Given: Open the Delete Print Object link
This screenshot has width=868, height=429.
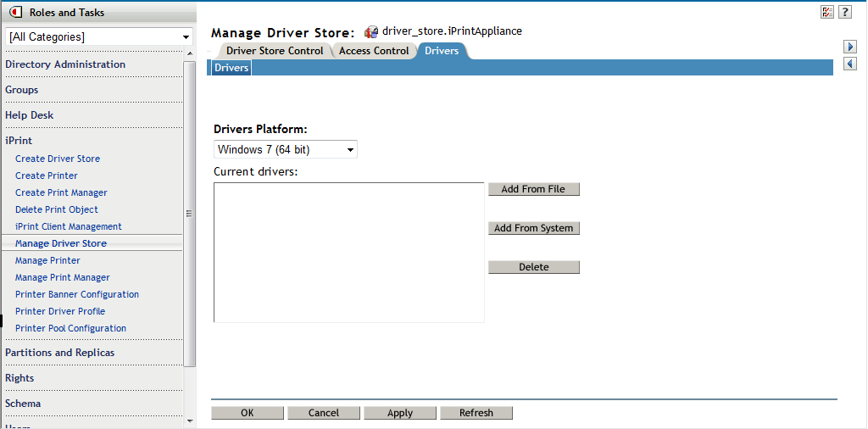Looking at the screenshot, I should 57,209.
